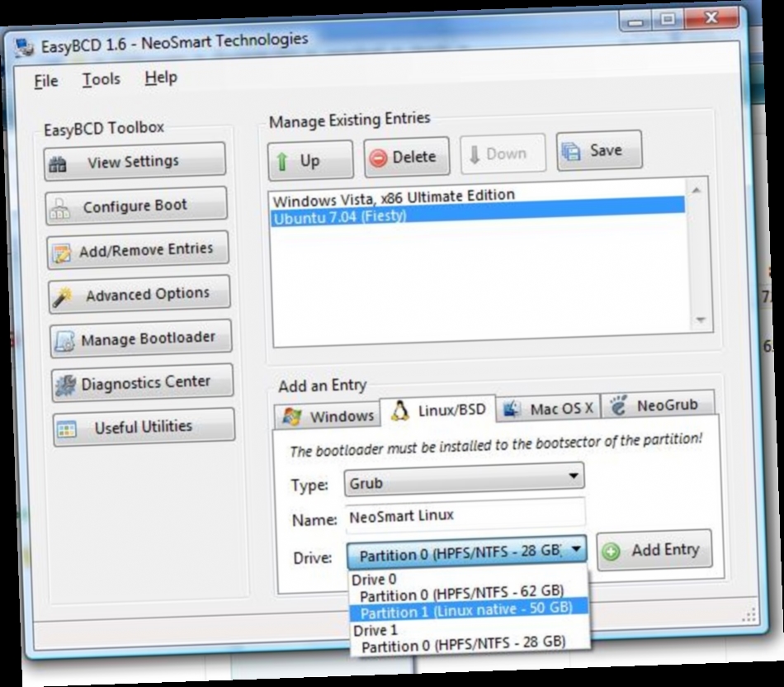Screen dimensions: 784x687
Task: Open Advanced Options
Action: (139, 294)
